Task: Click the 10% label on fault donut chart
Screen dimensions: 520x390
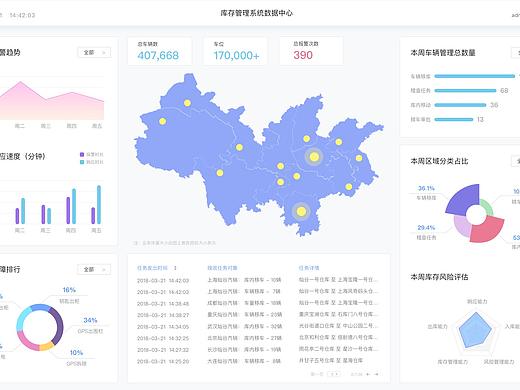Action: (76, 353)
